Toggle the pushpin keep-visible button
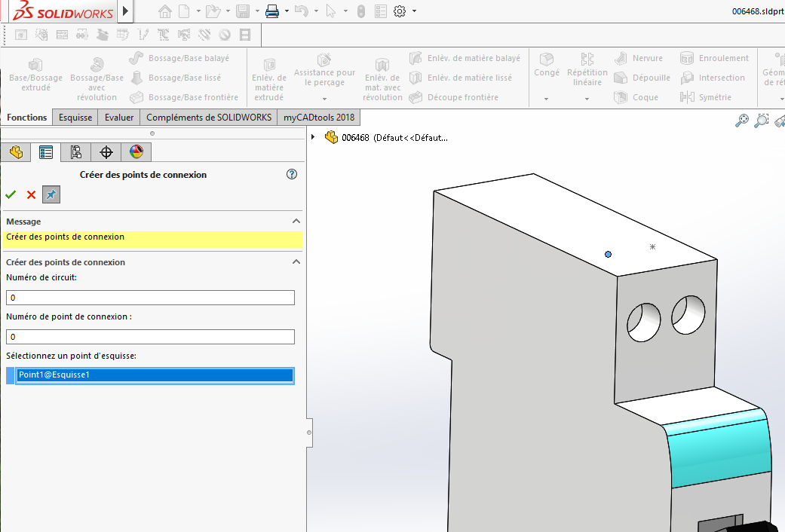785x532 pixels. click(51, 194)
